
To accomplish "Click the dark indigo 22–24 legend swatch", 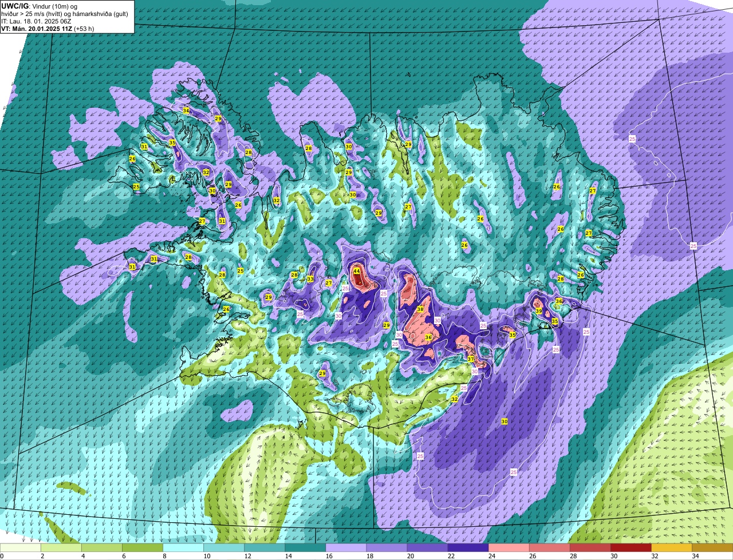I will coord(468,548).
